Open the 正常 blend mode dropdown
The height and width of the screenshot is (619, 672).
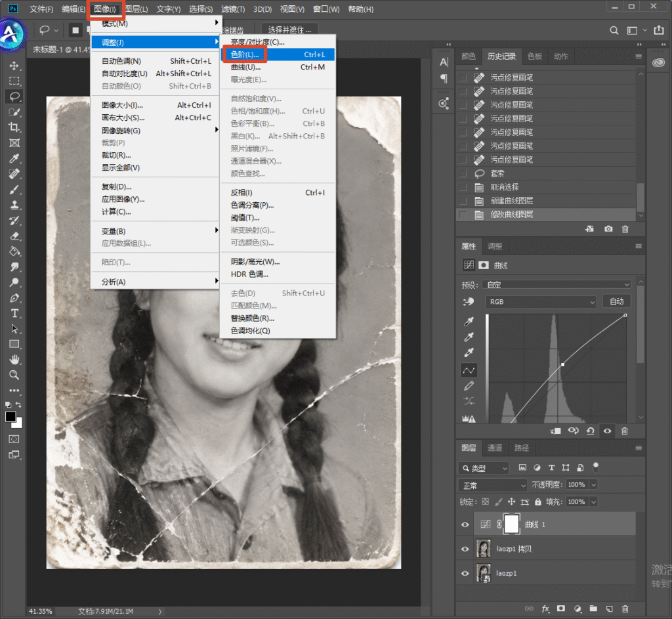(493, 485)
